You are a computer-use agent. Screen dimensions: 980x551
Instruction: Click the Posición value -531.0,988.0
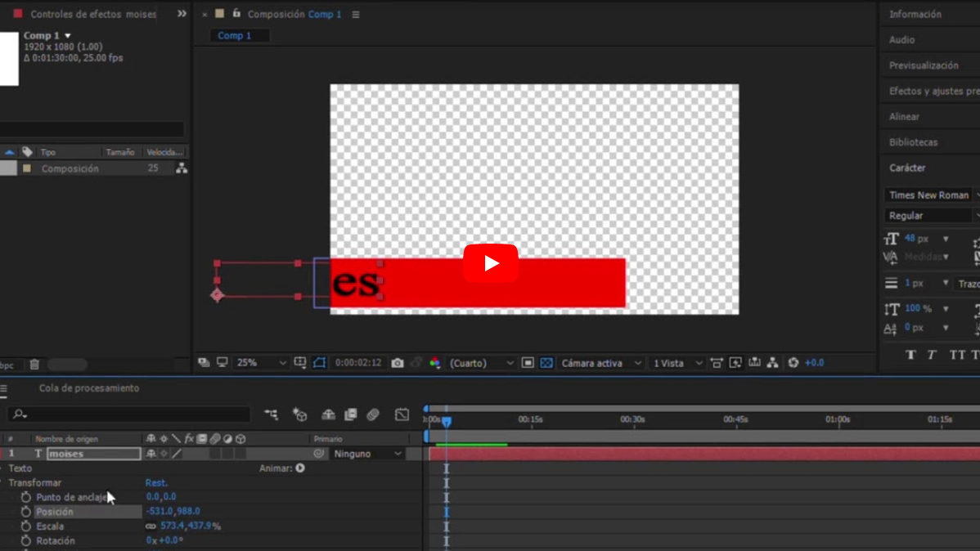pyautogui.click(x=173, y=511)
